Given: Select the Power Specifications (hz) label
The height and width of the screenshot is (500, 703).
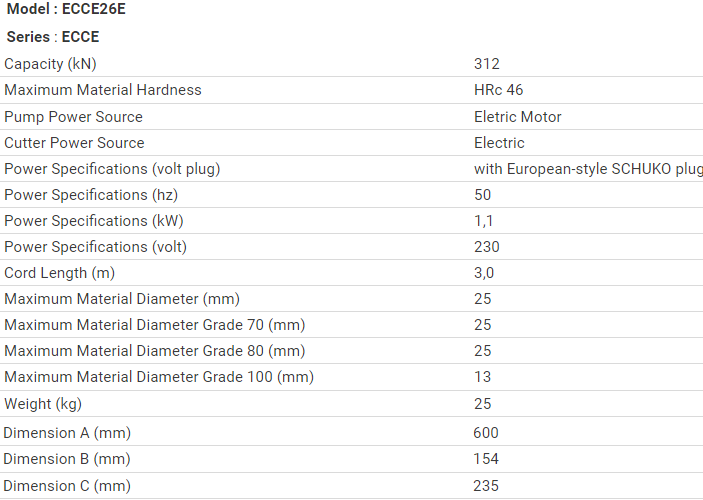Looking at the screenshot, I should (x=91, y=195).
